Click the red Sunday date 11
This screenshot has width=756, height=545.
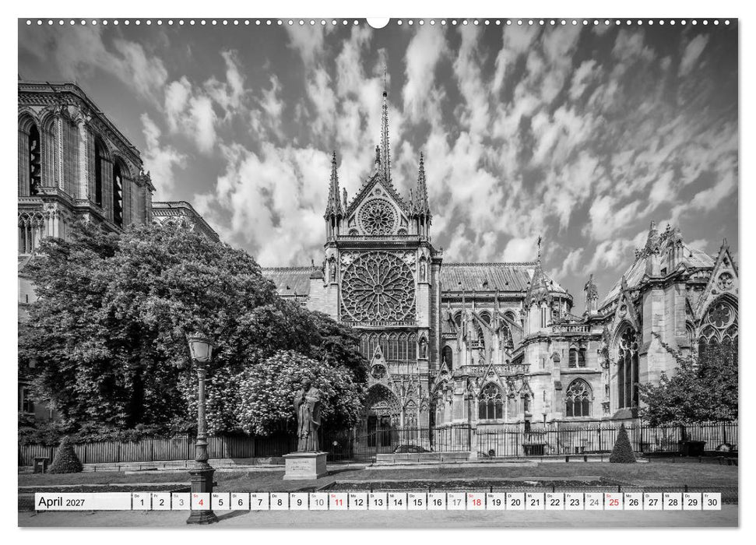point(339,501)
